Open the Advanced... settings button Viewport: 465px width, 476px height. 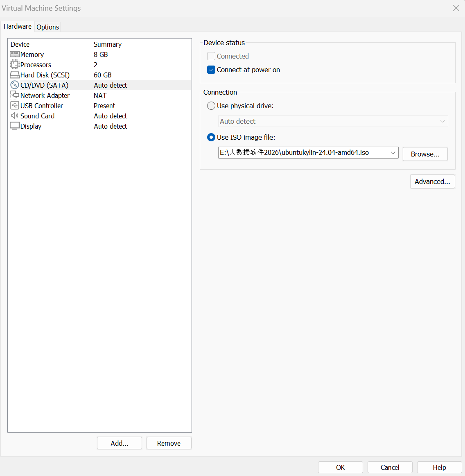click(432, 181)
